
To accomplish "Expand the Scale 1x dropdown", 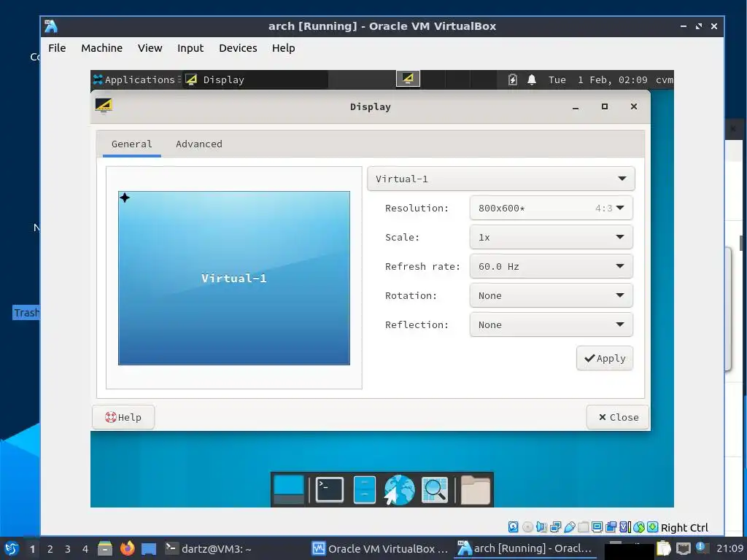I will tap(551, 237).
